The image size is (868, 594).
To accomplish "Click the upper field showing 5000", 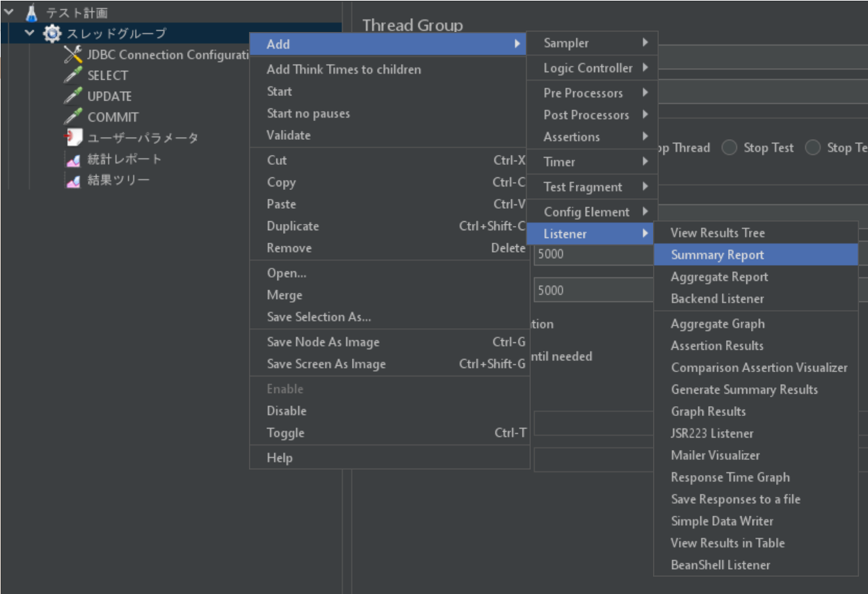I will click(x=593, y=254).
